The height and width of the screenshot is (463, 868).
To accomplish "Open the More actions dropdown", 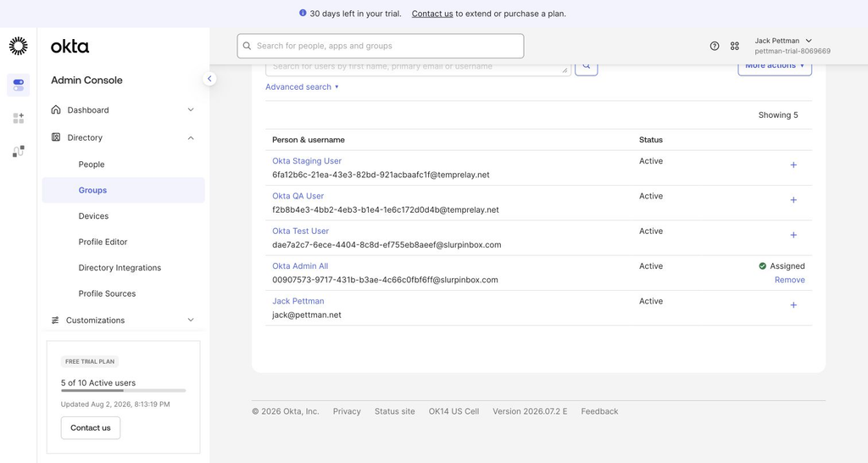I will (775, 66).
